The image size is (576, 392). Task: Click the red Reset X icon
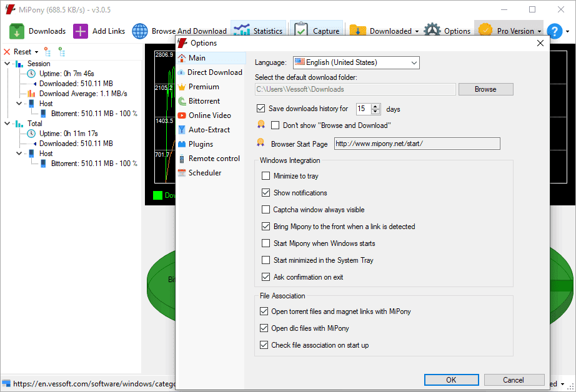coord(7,52)
